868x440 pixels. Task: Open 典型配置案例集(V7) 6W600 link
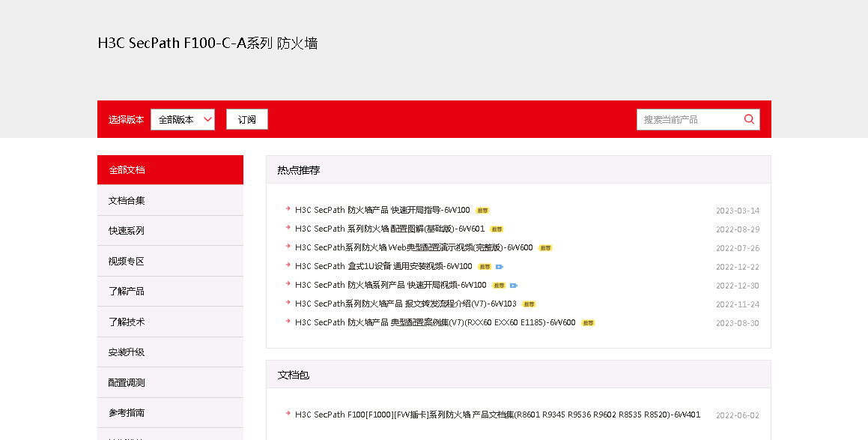435,322
